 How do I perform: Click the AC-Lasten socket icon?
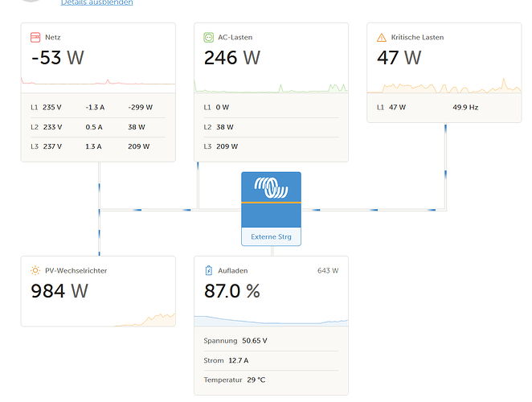pyautogui.click(x=208, y=37)
